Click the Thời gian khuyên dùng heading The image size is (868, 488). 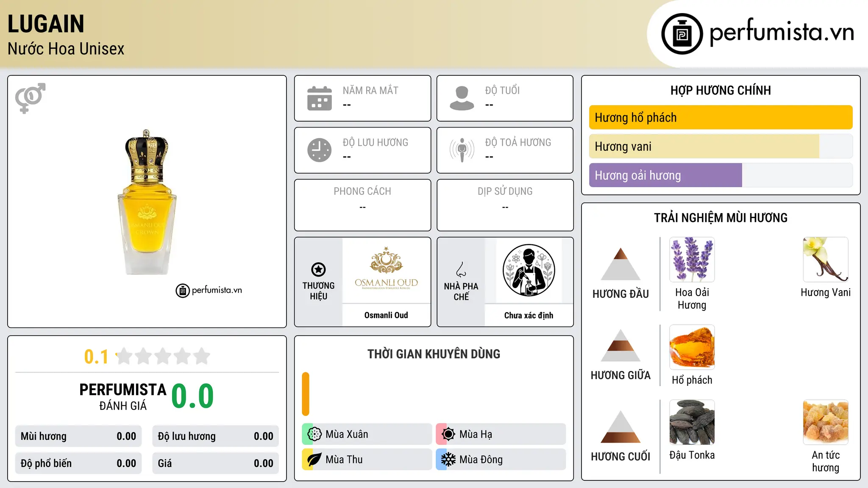click(434, 354)
